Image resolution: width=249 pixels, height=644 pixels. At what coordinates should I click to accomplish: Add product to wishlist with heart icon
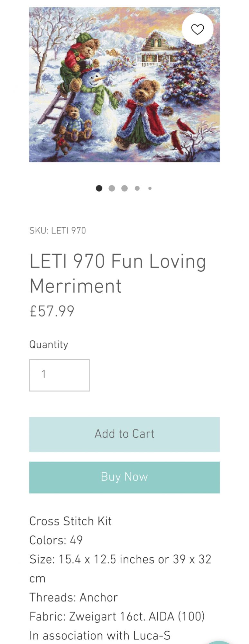(197, 29)
